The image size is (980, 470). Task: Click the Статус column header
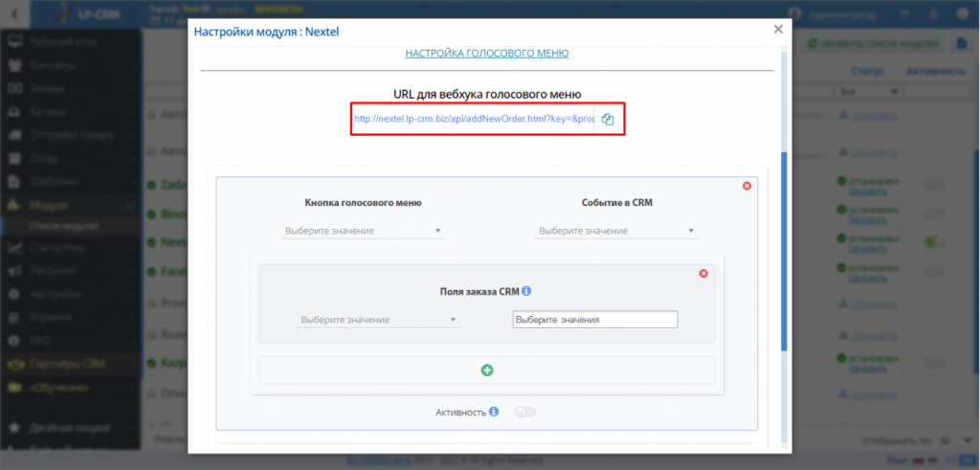(x=867, y=72)
